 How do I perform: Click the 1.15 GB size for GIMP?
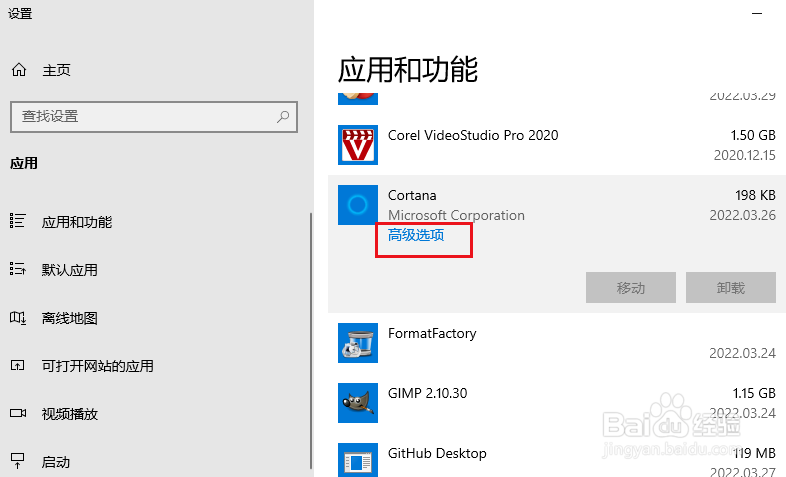click(754, 393)
